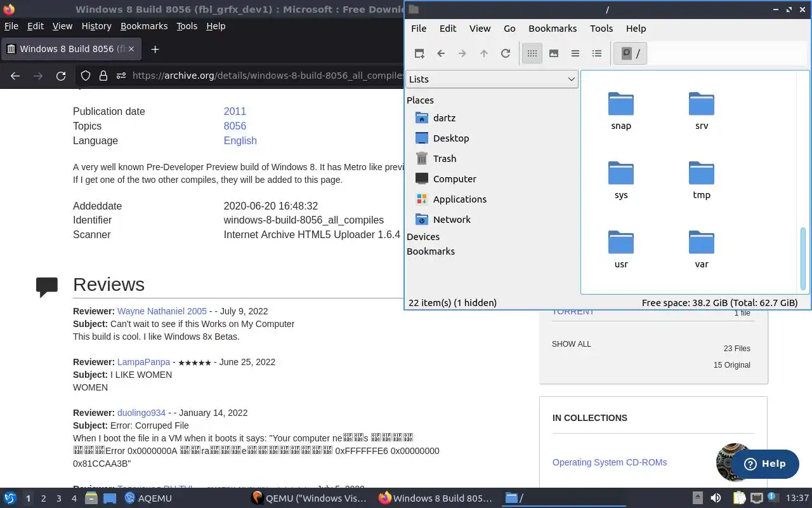Open the file manager Tools menu
812x508 pixels.
(601, 29)
